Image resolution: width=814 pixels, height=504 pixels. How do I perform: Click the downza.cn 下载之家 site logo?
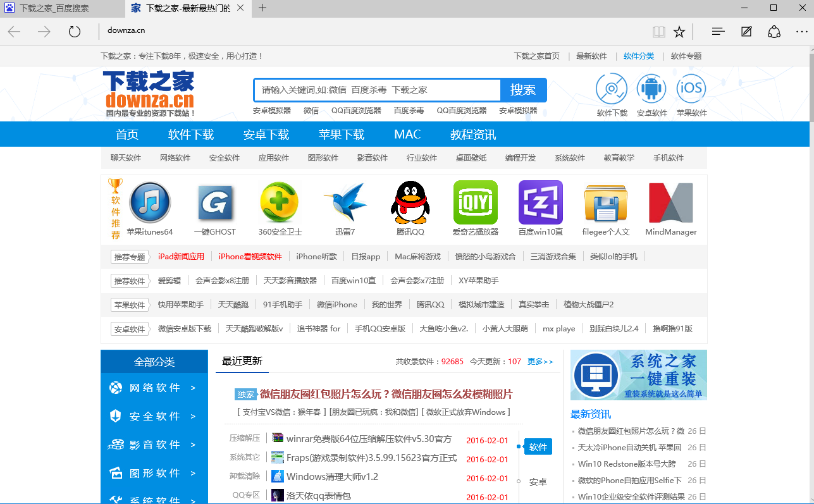pos(150,94)
